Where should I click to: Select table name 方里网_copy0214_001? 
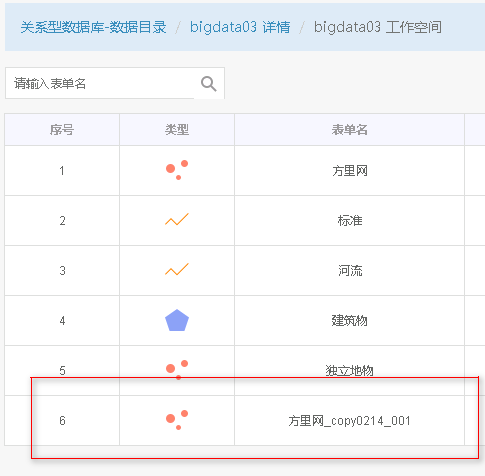coord(349,421)
